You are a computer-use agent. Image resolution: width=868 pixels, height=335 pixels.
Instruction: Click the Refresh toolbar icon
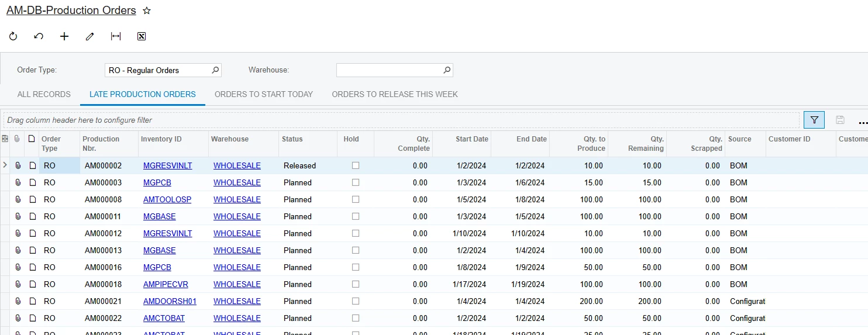coord(13,36)
